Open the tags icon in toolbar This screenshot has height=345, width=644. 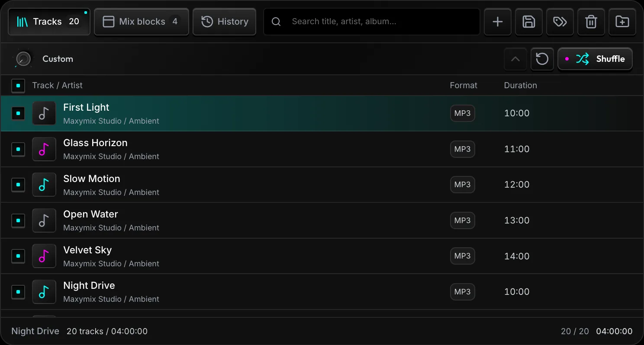pyautogui.click(x=560, y=22)
